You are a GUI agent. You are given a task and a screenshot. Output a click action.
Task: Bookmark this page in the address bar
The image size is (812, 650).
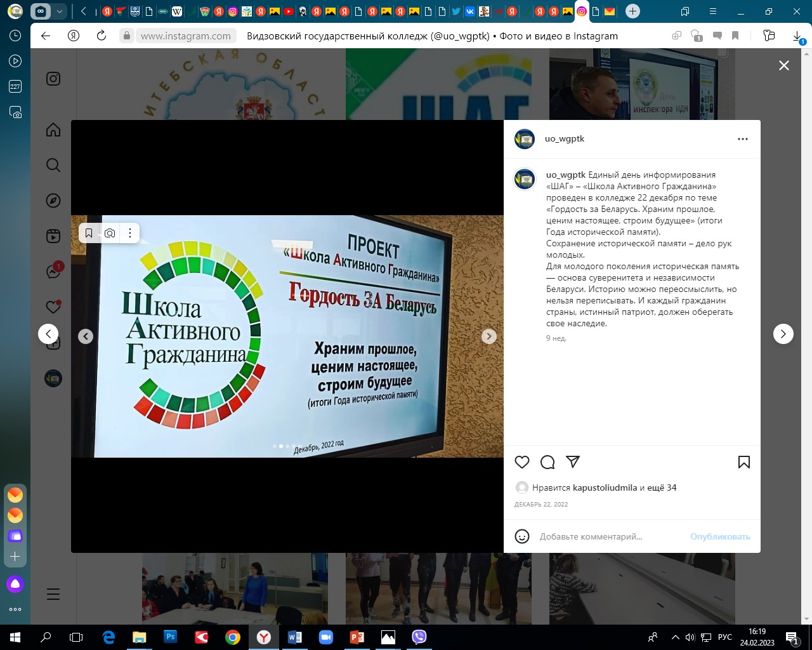[x=735, y=36]
